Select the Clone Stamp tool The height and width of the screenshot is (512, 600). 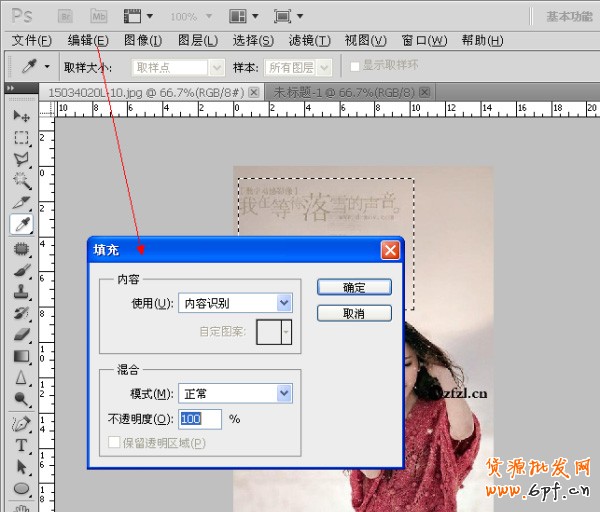click(21, 291)
